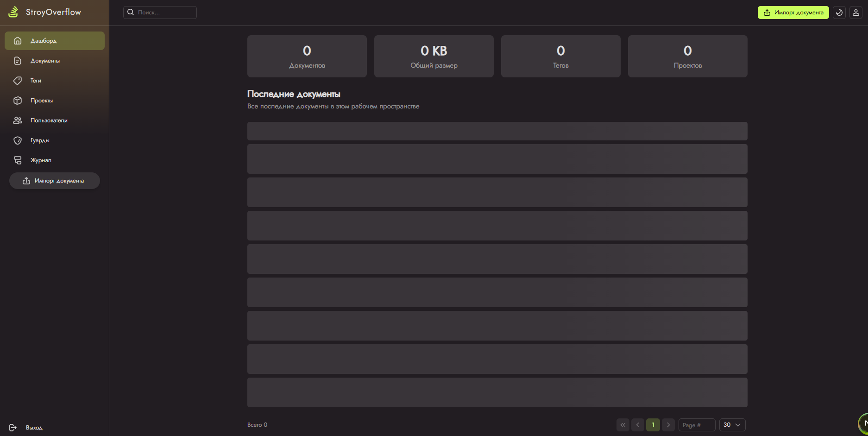Click sidebar Импорт документа button
Viewport: 868px width, 436px height.
click(55, 181)
